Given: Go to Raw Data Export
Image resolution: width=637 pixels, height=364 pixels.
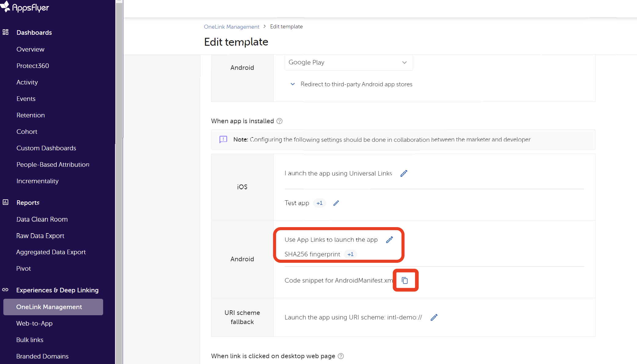Looking at the screenshot, I should pyautogui.click(x=40, y=236).
